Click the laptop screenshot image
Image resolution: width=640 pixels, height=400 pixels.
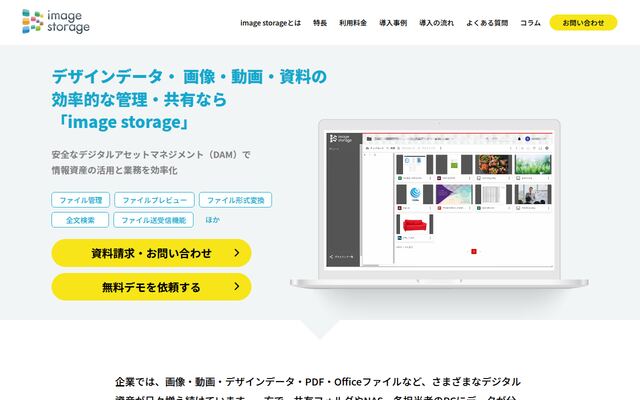click(439, 204)
